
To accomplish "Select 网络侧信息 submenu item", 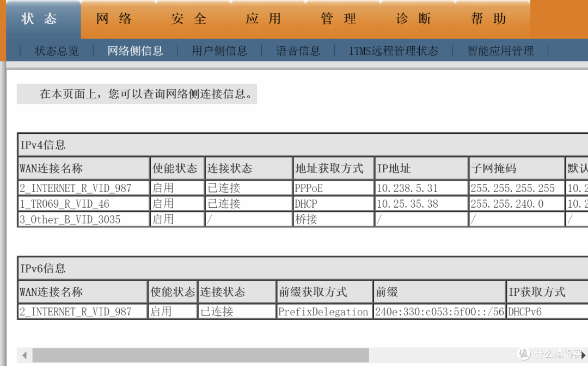I will (136, 51).
